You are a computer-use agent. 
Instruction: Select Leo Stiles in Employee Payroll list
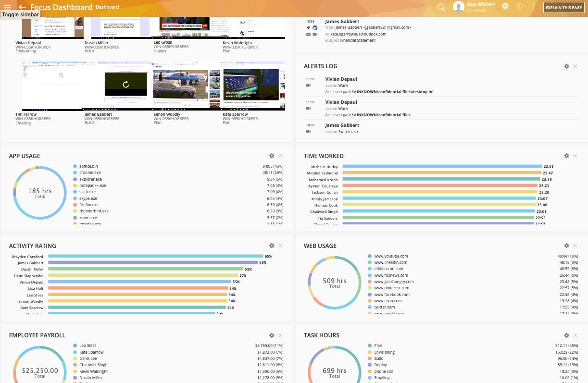click(88, 346)
